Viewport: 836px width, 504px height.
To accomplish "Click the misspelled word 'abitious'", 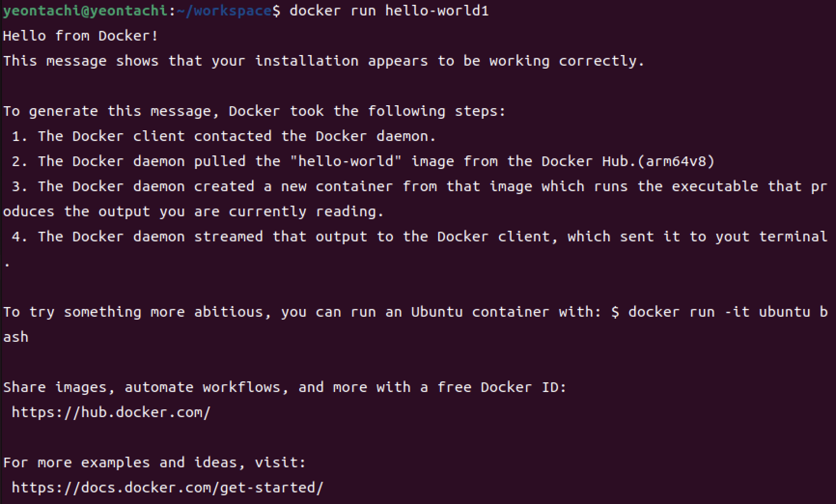I will pos(229,312).
